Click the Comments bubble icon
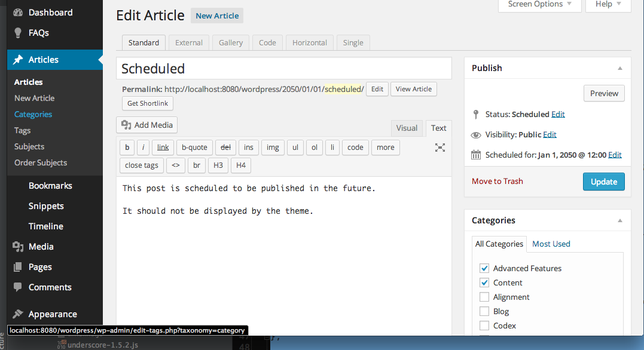 pos(18,287)
